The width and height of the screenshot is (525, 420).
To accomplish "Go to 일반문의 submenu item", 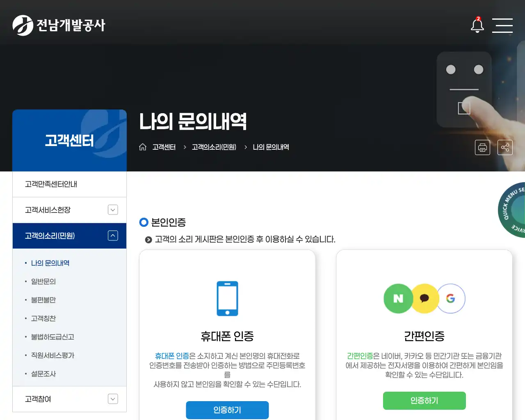I will [x=43, y=281].
